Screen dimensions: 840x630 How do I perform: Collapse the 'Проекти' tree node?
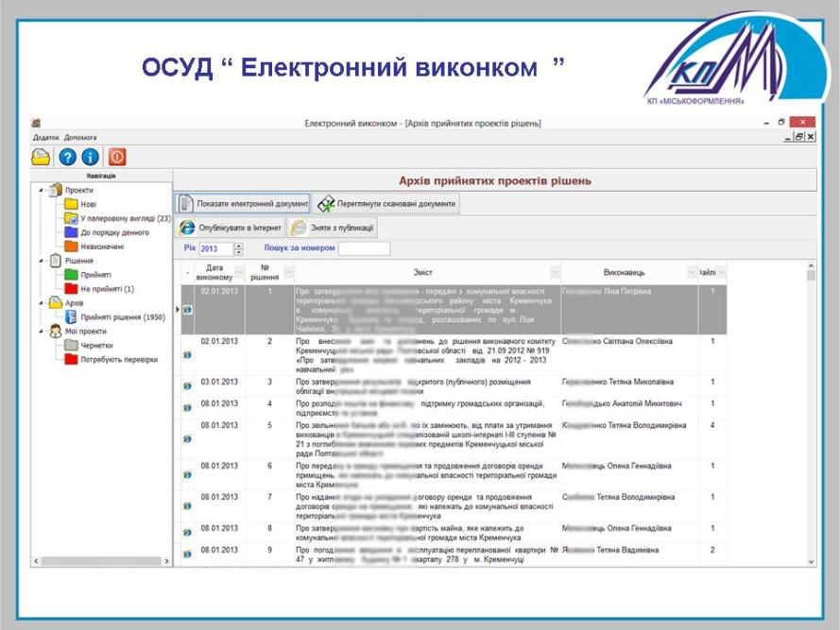(41, 190)
